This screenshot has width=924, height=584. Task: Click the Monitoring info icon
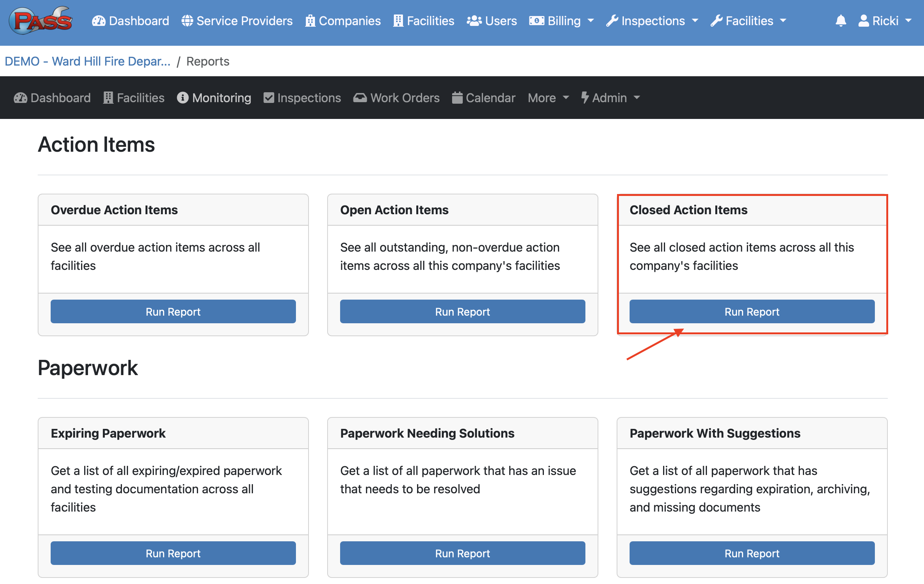183,98
